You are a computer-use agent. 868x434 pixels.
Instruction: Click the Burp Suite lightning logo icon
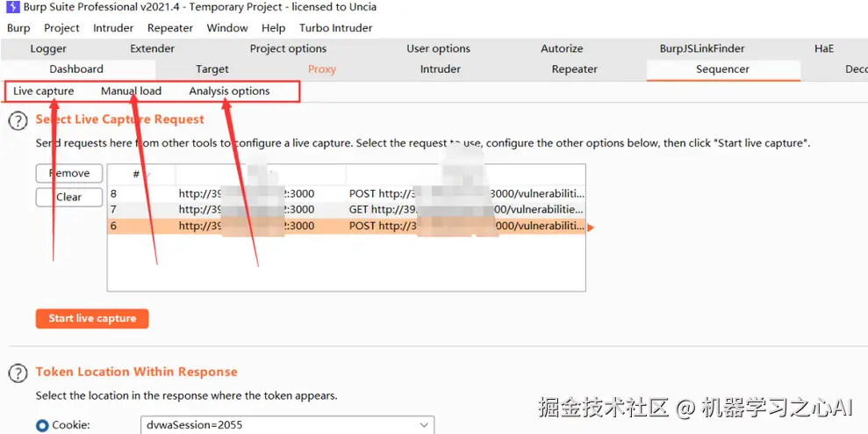pyautogui.click(x=12, y=7)
